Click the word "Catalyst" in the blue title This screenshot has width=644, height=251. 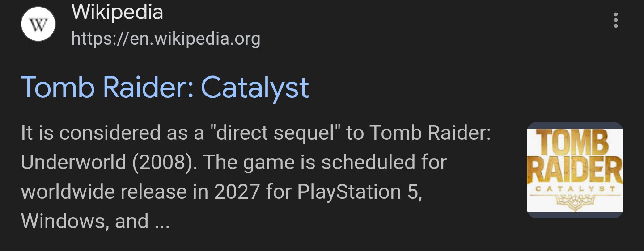point(254,87)
